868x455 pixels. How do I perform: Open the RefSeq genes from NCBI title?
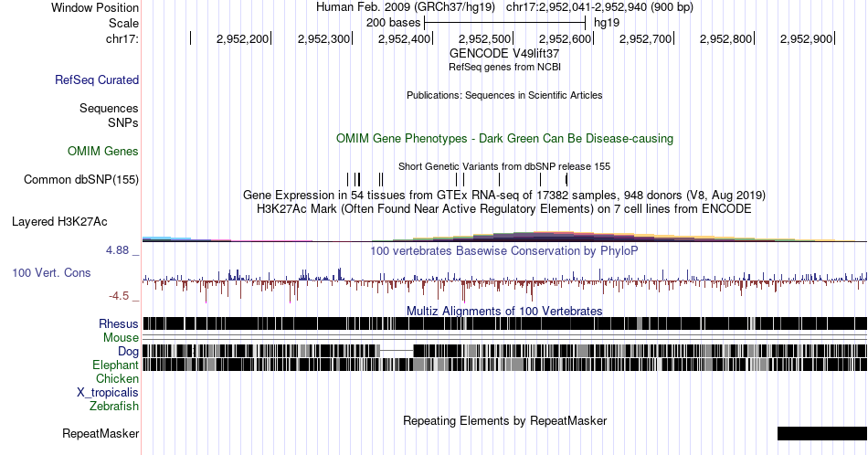pos(504,67)
